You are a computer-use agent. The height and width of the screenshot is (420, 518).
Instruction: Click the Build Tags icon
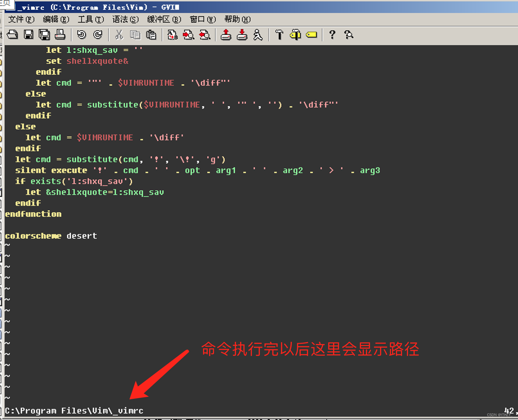pos(295,34)
